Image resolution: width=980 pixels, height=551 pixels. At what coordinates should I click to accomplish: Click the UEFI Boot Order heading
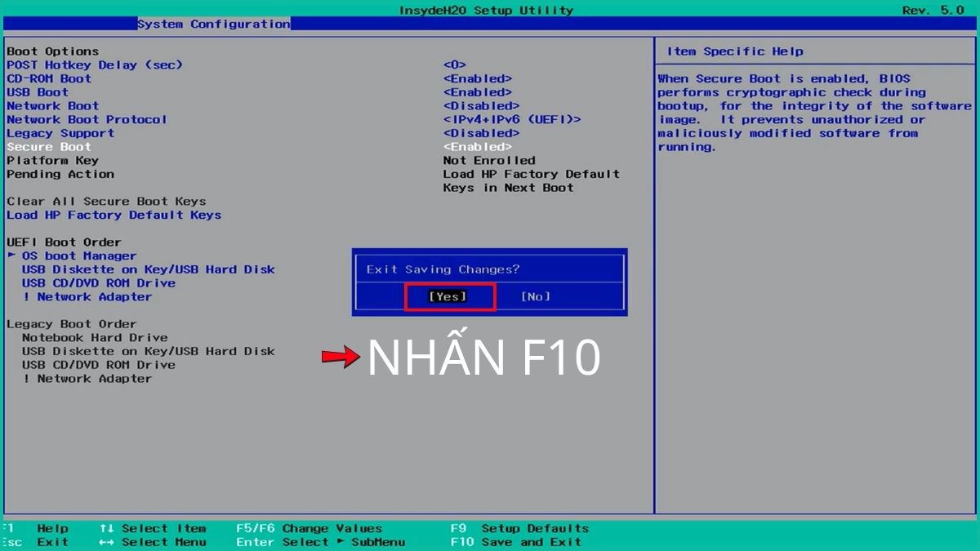65,242
